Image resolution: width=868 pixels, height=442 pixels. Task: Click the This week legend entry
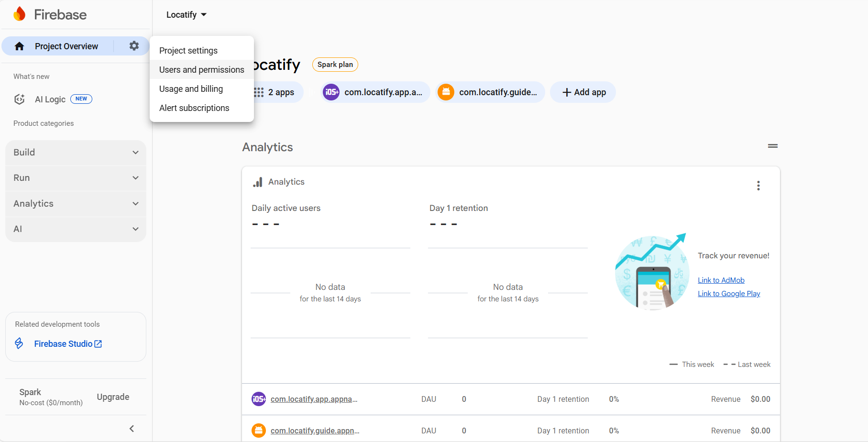tap(692, 365)
